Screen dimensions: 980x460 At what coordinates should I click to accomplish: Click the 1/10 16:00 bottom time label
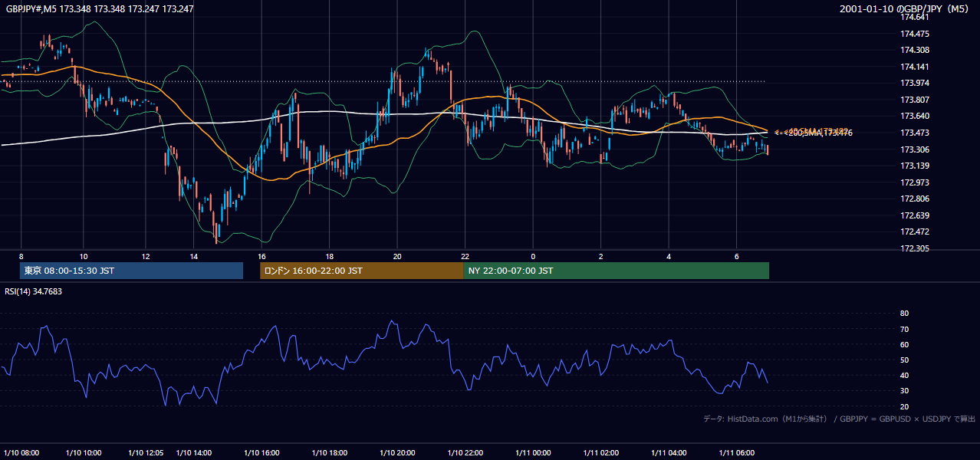pyautogui.click(x=261, y=453)
